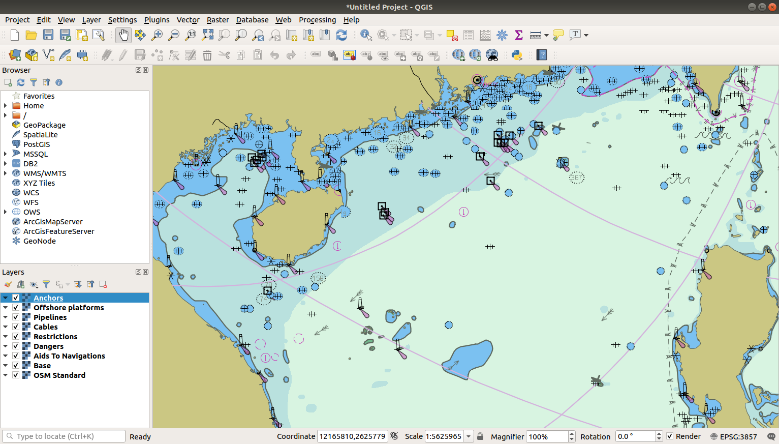Click the filter legend icon in Layers panel
This screenshot has width=779, height=444.
point(45,285)
